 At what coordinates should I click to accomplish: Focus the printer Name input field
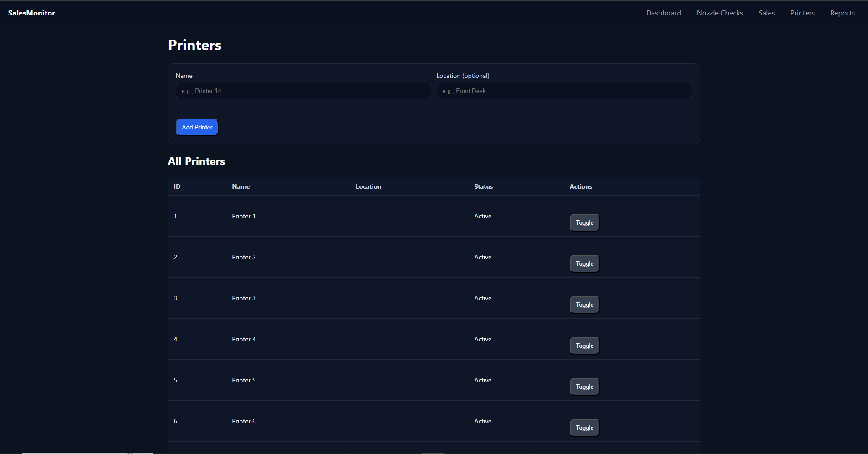click(303, 91)
